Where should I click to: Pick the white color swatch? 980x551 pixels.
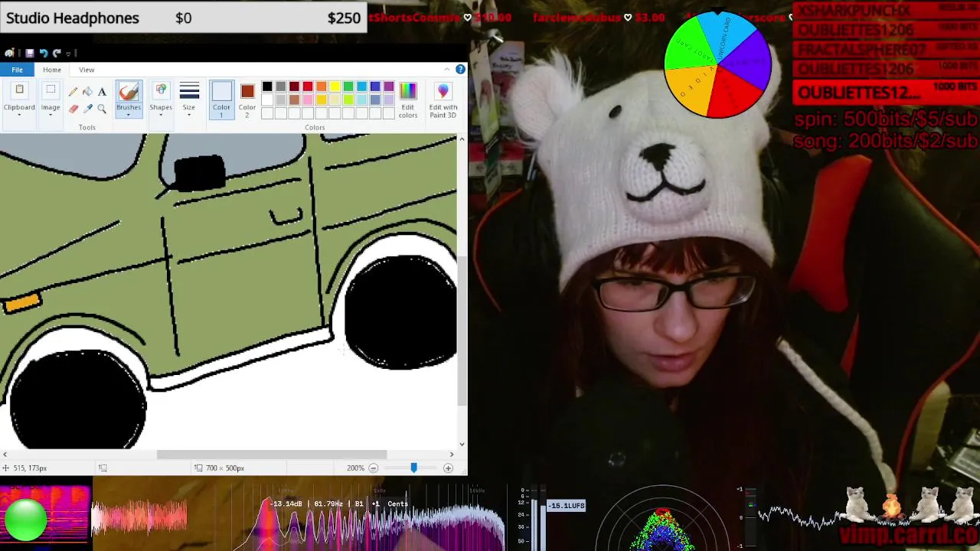click(266, 100)
